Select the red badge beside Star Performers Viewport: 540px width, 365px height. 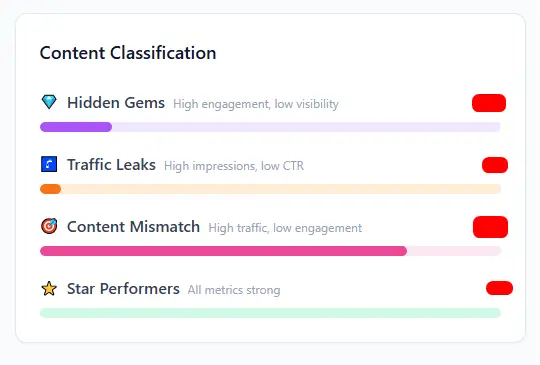[x=499, y=288]
